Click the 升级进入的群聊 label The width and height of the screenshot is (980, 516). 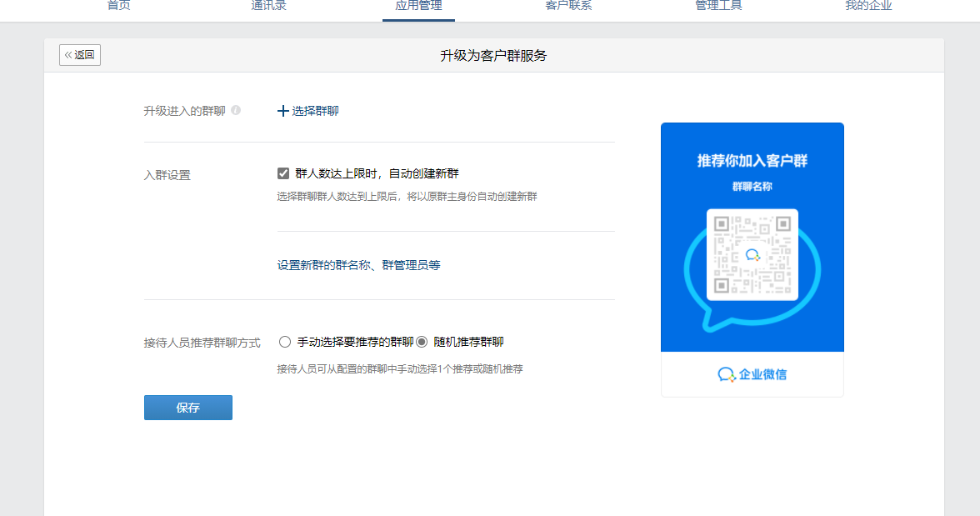(184, 111)
